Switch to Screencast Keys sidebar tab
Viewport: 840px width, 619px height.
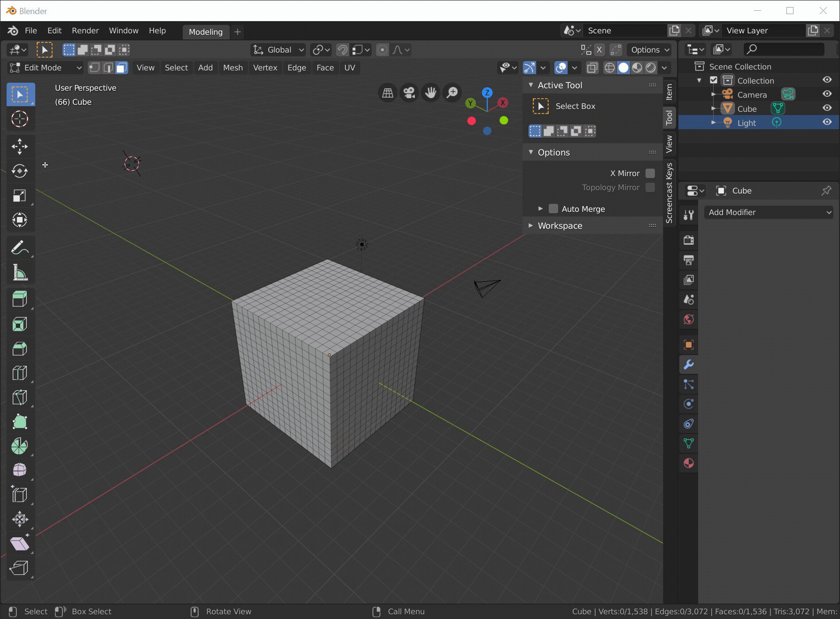(x=669, y=193)
